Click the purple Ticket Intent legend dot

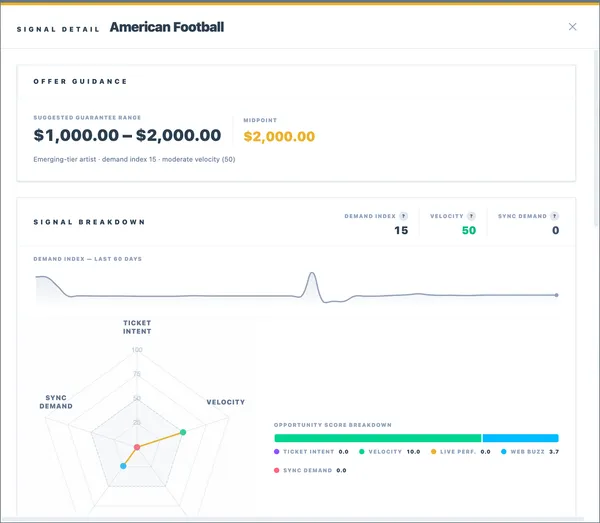(x=277, y=451)
